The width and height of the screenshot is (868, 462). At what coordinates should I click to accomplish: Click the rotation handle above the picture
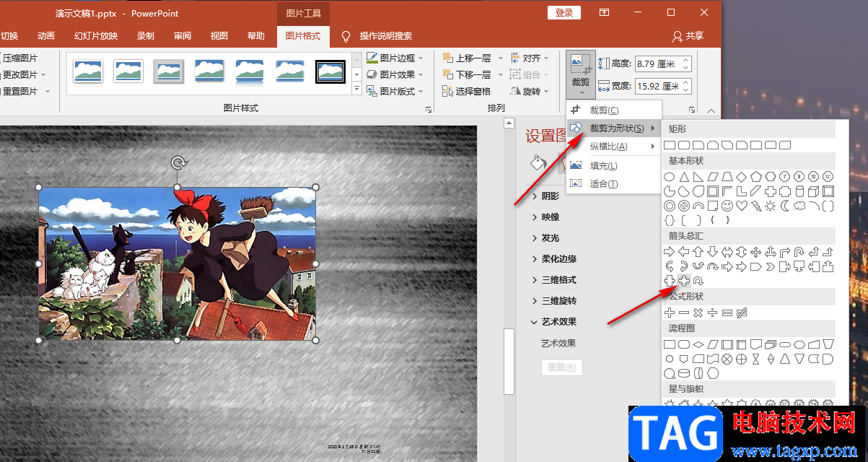(177, 162)
